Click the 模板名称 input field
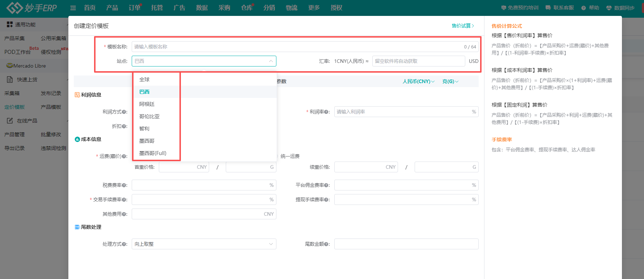The image size is (644, 279). click(297, 47)
